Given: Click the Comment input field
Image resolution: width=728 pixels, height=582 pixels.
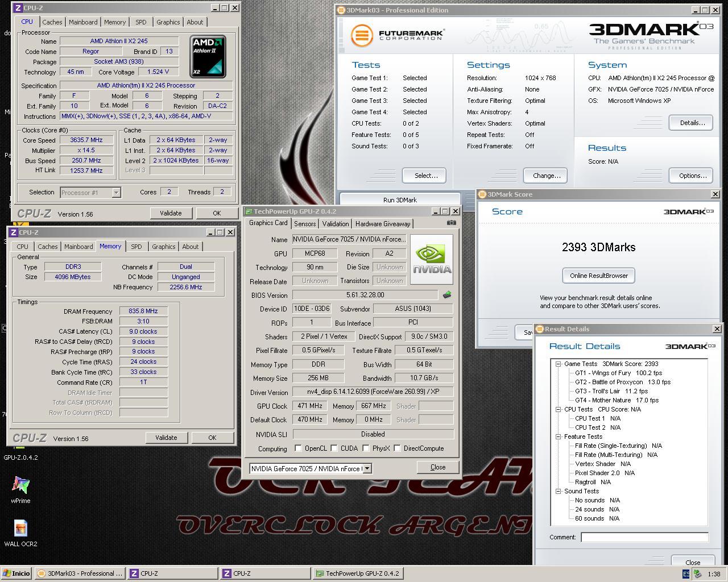Looking at the screenshot, I should (x=644, y=537).
